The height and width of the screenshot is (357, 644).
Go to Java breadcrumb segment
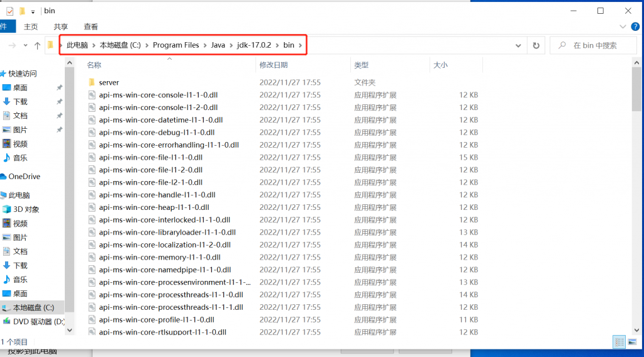click(x=218, y=45)
